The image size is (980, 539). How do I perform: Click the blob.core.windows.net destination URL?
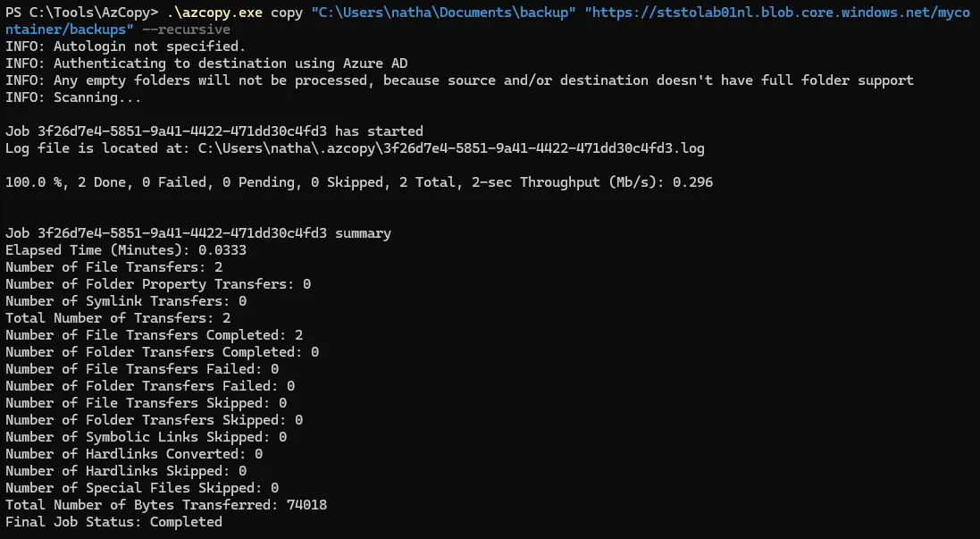coord(777,13)
